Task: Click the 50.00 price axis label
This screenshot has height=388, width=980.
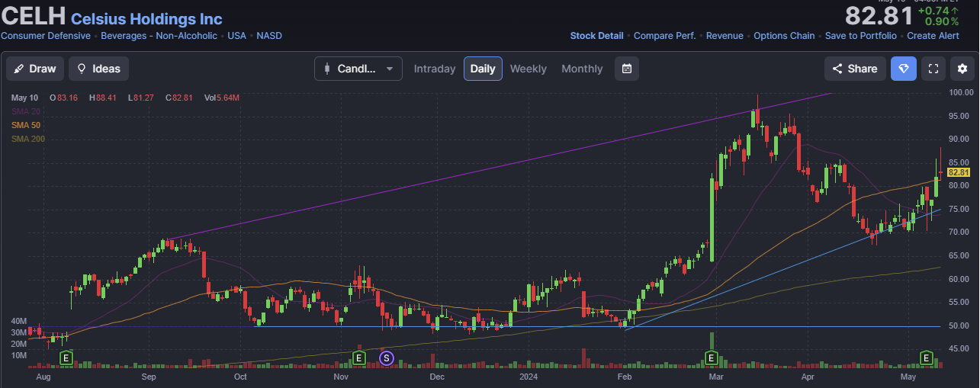Action: click(x=959, y=326)
